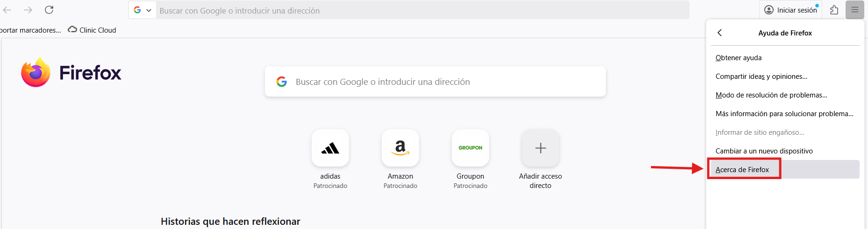Select Acerca de Firefox menu item
The height and width of the screenshot is (229, 868).
pos(742,170)
